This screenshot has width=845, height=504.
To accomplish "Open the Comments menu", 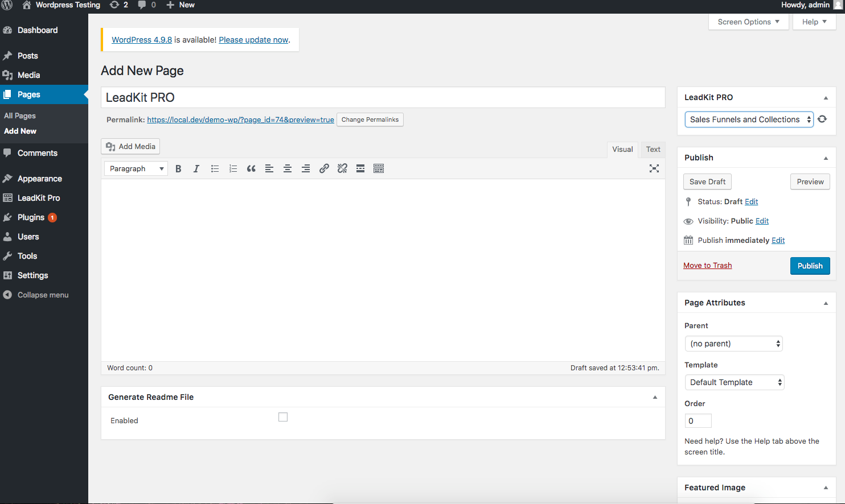I will 38,153.
